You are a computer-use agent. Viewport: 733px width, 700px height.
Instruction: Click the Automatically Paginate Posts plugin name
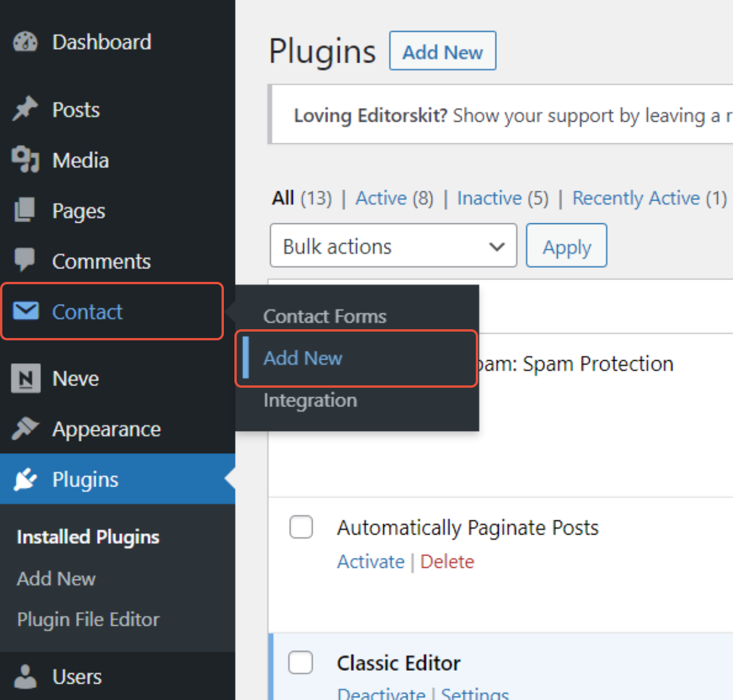[x=468, y=528]
